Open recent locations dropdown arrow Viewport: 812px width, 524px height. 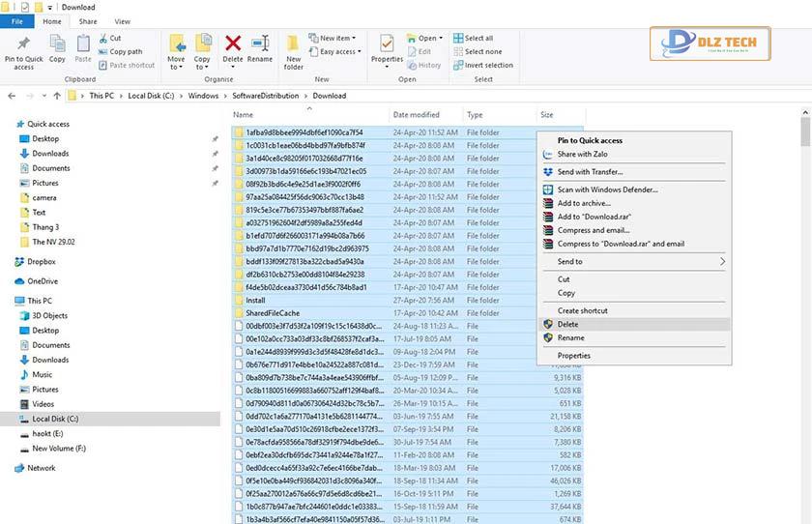44,96
